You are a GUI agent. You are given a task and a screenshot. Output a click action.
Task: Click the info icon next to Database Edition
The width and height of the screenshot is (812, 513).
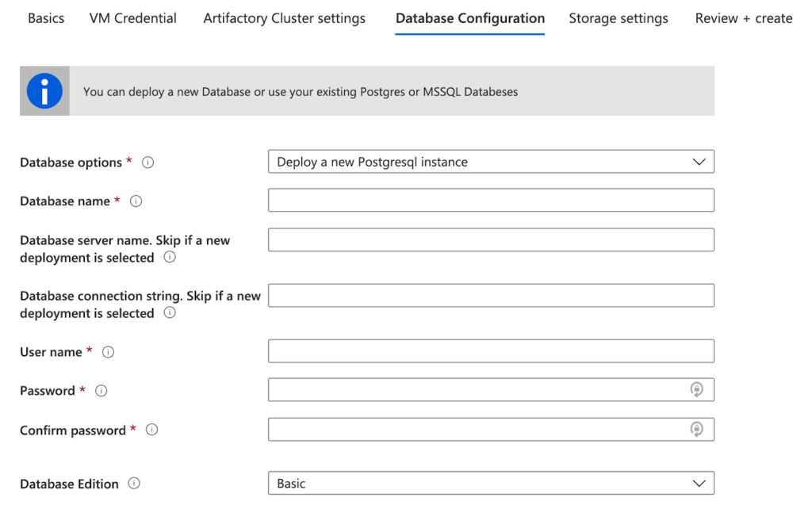coord(134,484)
